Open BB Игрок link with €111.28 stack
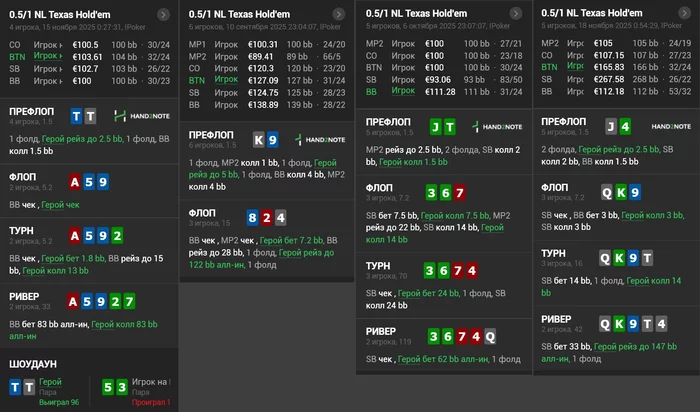The width and height of the screenshot is (700, 412). pos(403,91)
